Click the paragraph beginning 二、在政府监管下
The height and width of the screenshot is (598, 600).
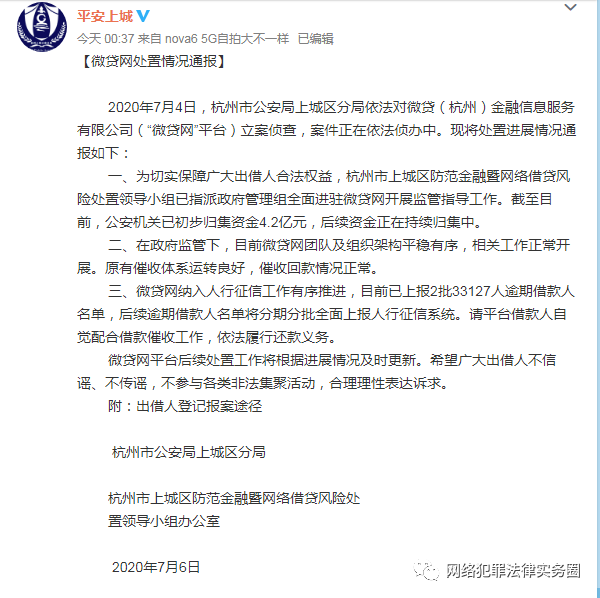323,257
